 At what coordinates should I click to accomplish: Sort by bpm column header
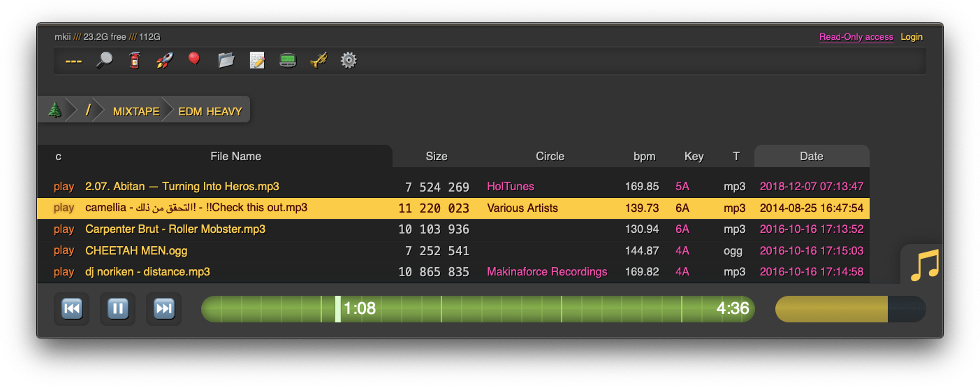point(644,157)
